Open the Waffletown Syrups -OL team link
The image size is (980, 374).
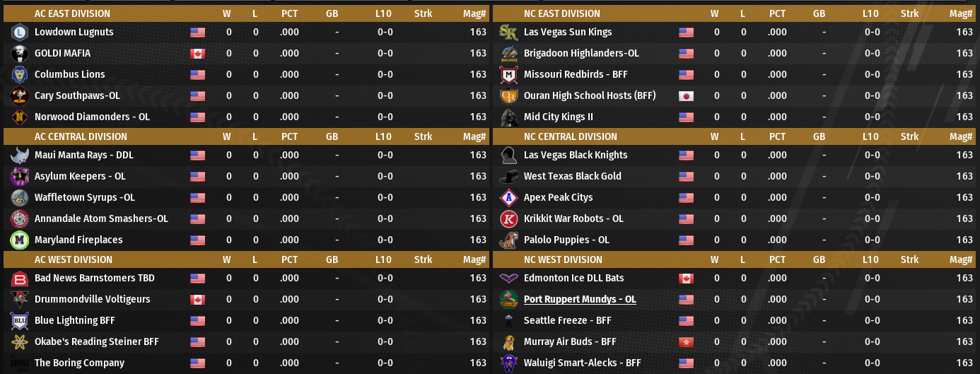point(84,197)
